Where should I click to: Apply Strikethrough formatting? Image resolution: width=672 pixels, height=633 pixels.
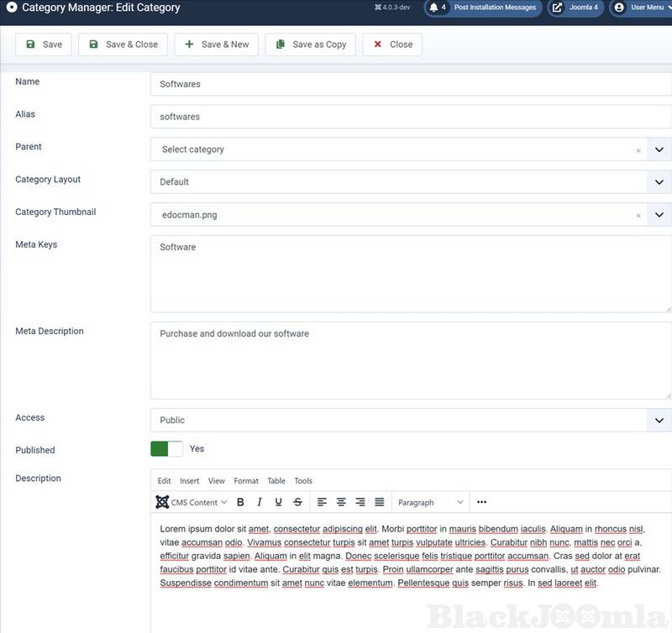click(298, 502)
